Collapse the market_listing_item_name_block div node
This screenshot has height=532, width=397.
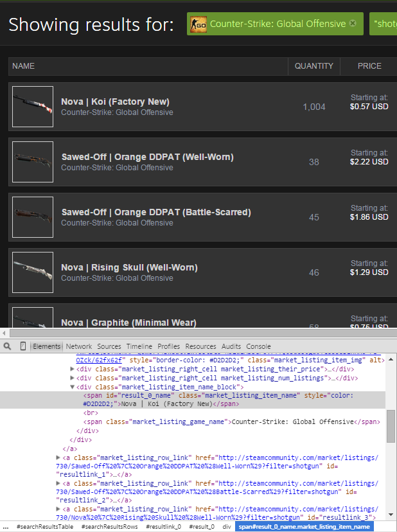coord(72,387)
